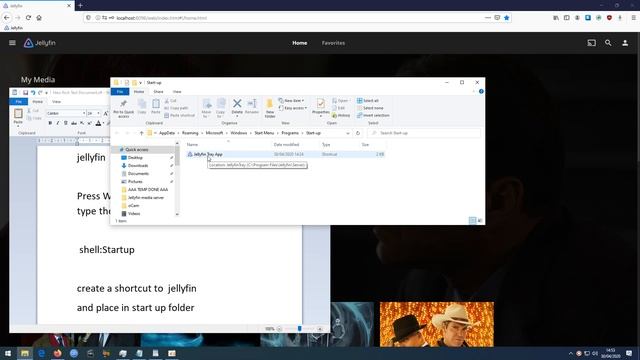Open the Easy access dropdown
This screenshot has width=640, height=360.
coord(293,108)
